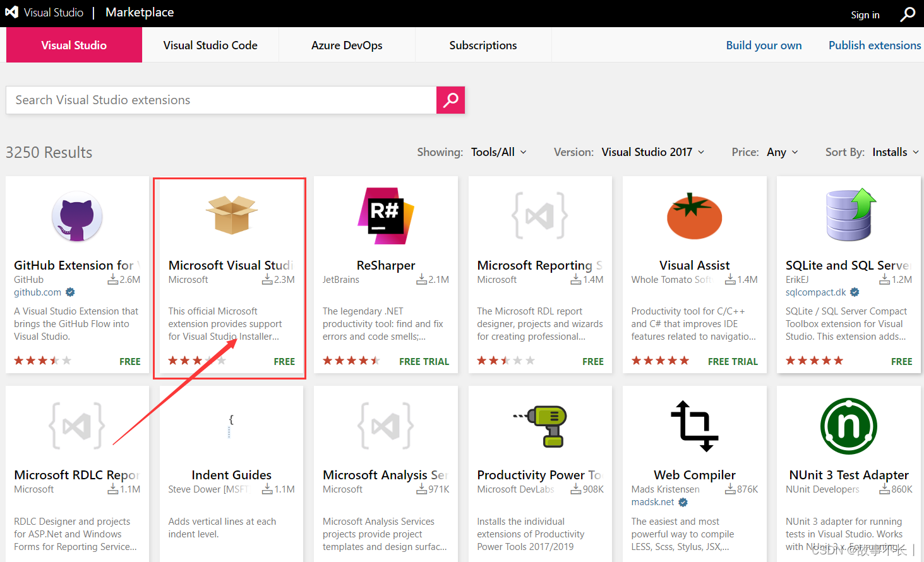
Task: Click the verified badge next to sqlcompact.dk
Action: [x=855, y=292]
